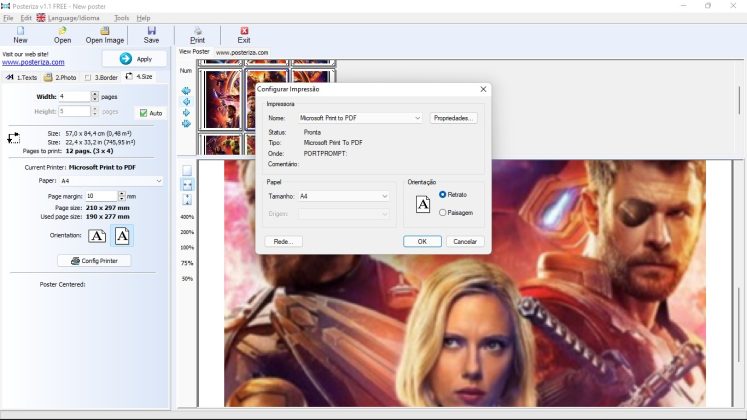The width and height of the screenshot is (747, 420).
Task: Open the Help menu
Action: (x=143, y=18)
